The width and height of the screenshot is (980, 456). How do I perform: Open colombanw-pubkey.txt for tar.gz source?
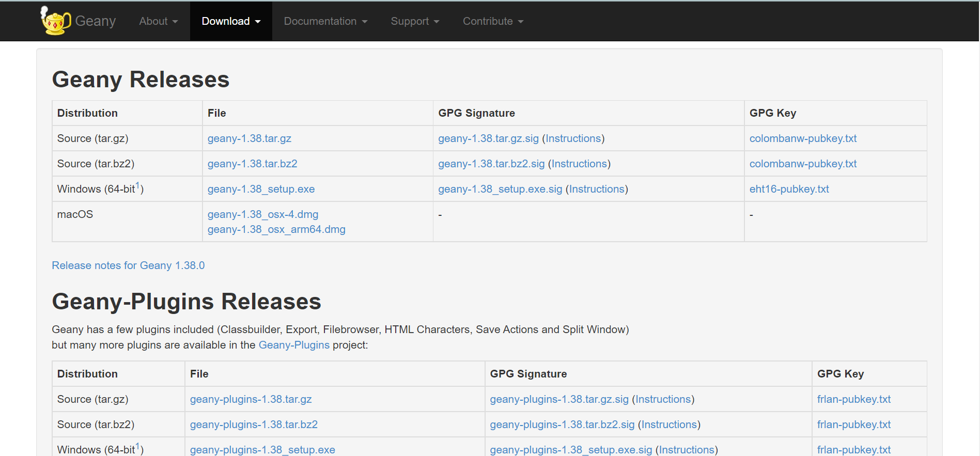point(803,138)
